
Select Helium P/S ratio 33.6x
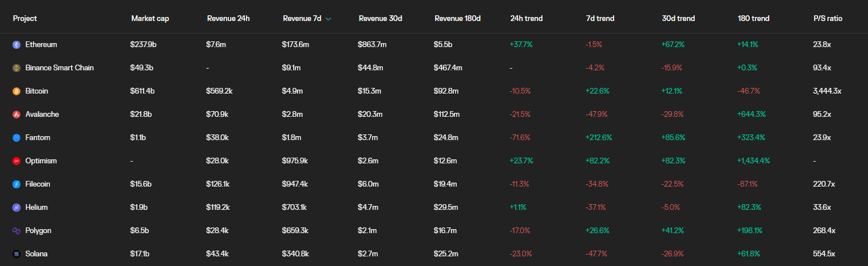pos(822,207)
